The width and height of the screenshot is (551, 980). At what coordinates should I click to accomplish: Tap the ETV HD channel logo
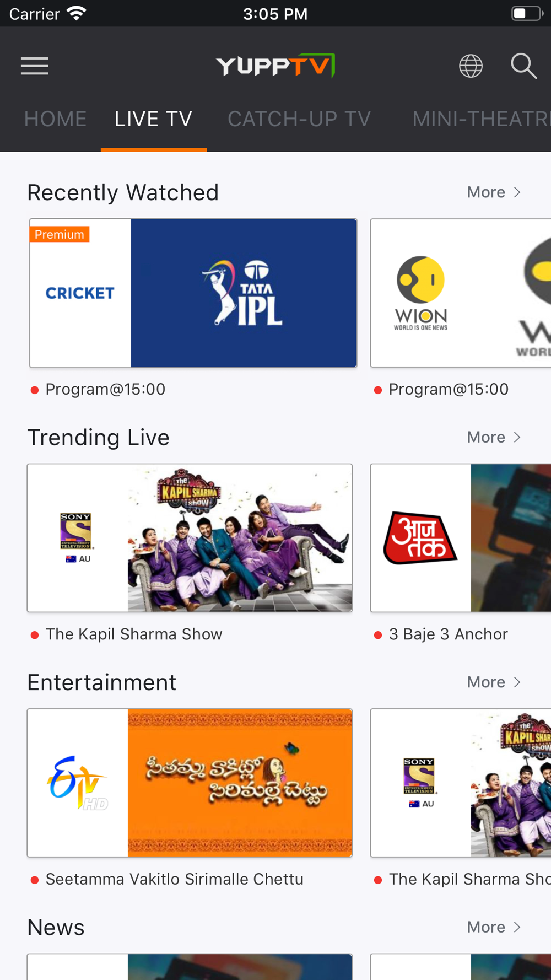[78, 783]
